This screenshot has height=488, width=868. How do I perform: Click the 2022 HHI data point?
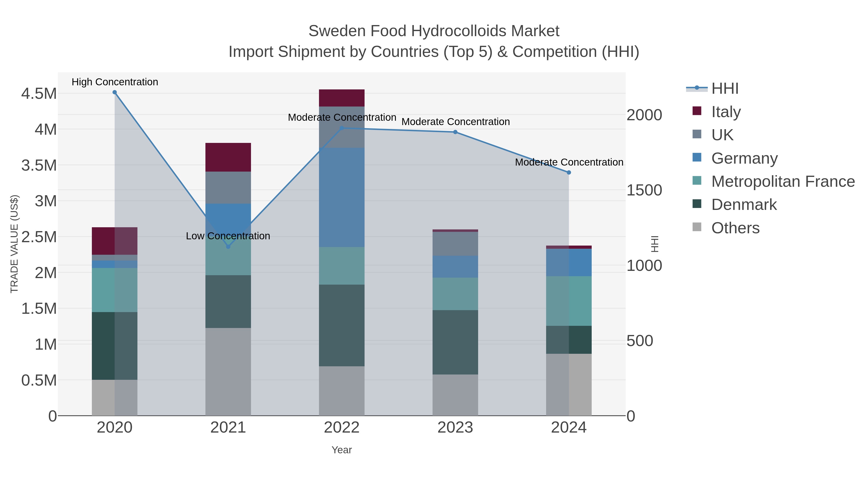tap(342, 128)
